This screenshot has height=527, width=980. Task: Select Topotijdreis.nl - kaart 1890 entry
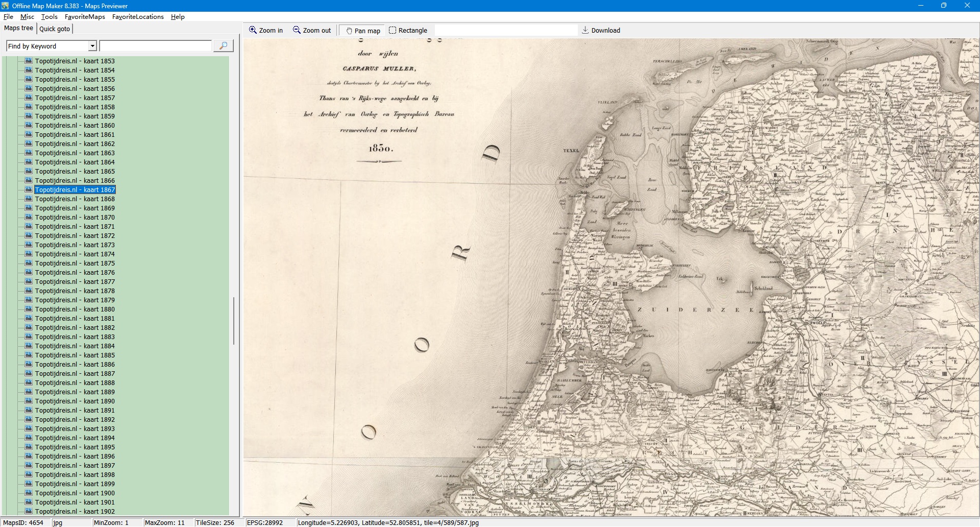[75, 401]
